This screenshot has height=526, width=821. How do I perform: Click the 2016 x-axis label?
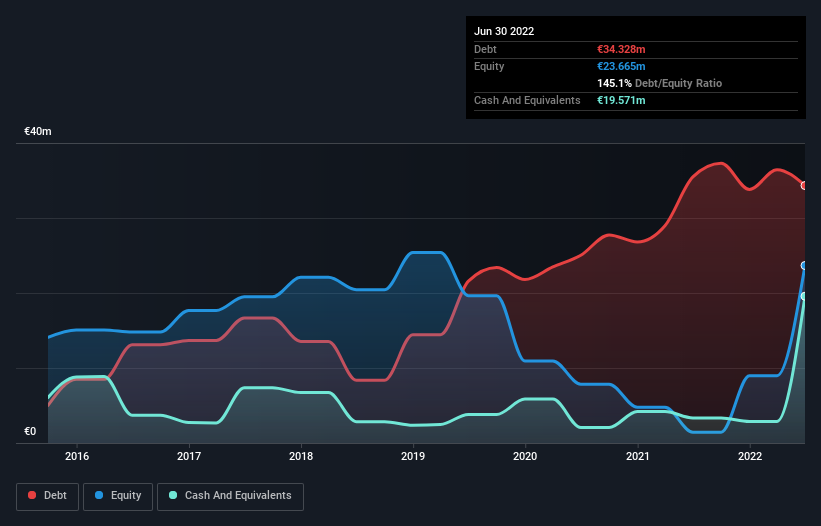click(x=77, y=456)
